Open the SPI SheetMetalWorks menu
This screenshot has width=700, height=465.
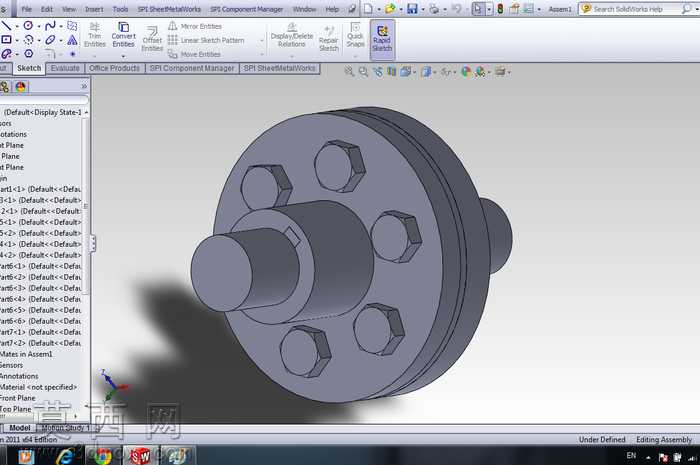click(x=169, y=9)
